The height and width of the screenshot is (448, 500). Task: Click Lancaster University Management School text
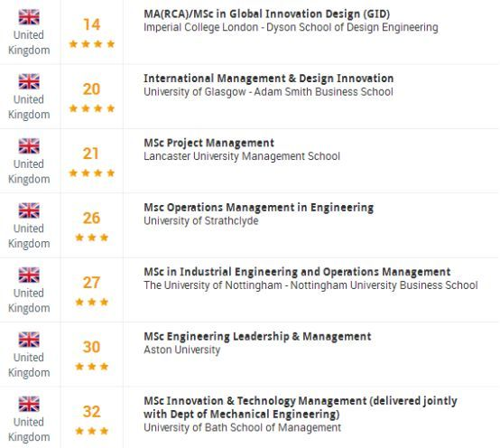[242, 156]
